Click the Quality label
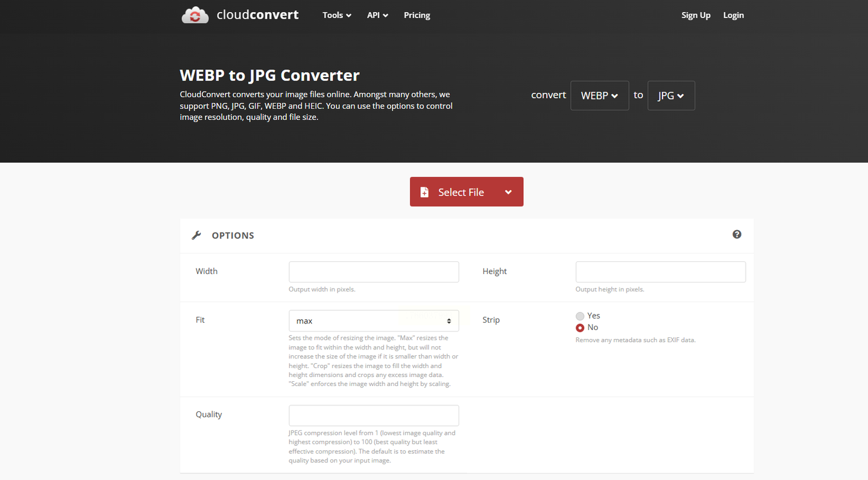 [x=209, y=415]
